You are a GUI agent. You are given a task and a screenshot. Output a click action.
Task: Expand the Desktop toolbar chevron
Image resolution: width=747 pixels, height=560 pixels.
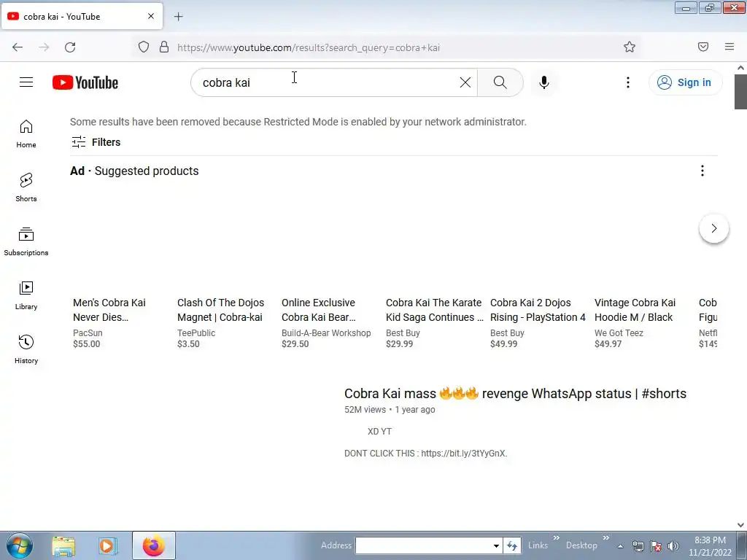605,538
